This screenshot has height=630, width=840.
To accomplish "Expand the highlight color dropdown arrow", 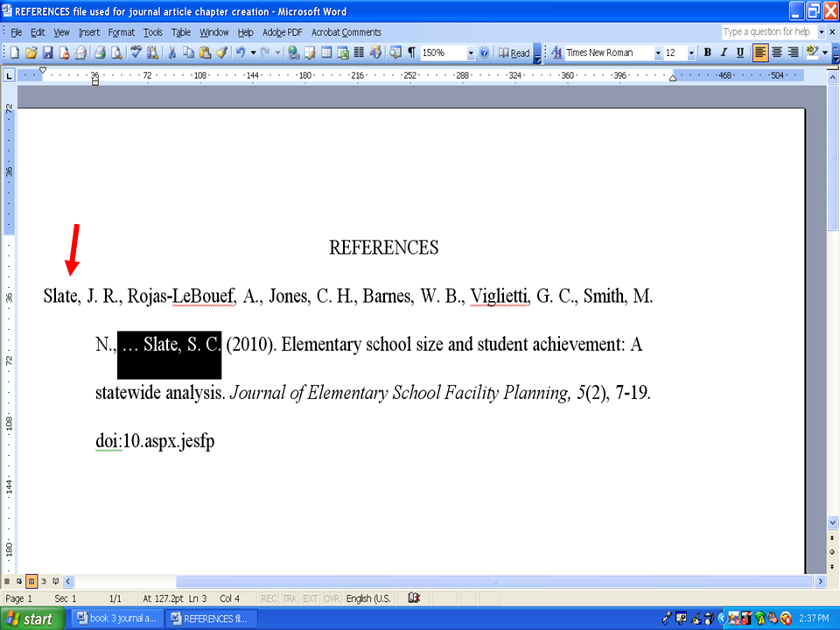I will (x=825, y=52).
